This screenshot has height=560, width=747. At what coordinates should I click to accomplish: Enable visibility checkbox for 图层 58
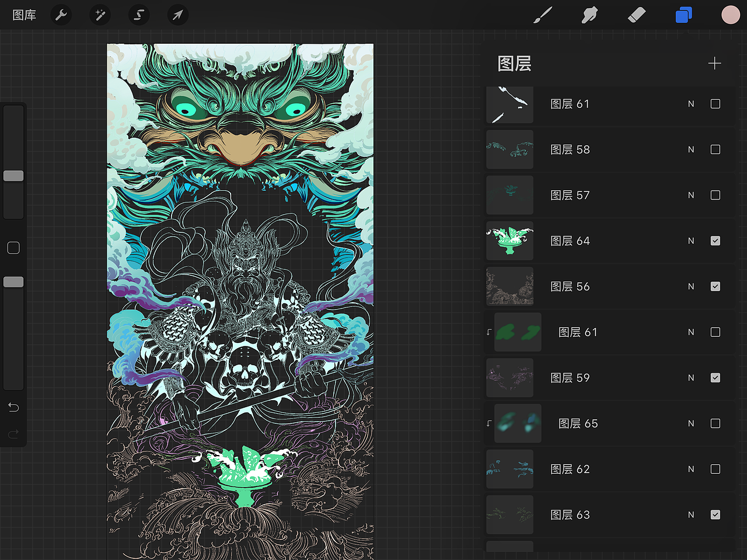pos(715,149)
